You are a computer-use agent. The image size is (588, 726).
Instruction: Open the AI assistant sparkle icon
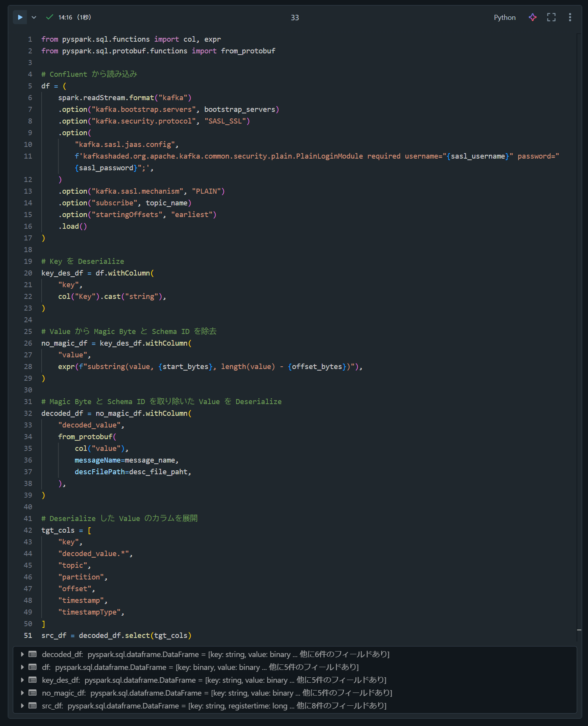click(x=532, y=17)
